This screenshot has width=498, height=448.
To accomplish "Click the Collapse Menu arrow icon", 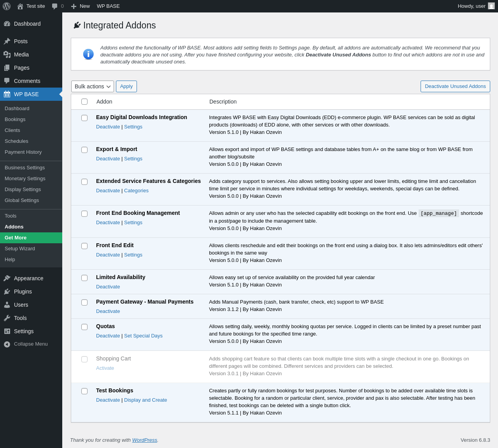I will pos(7,344).
